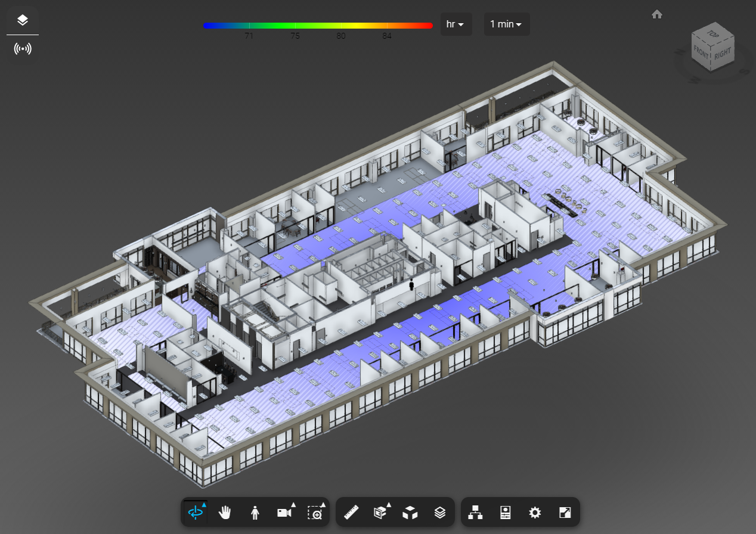Viewport: 756px width, 534px height.
Task: Toggle fullscreen mode
Action: pyautogui.click(x=563, y=512)
